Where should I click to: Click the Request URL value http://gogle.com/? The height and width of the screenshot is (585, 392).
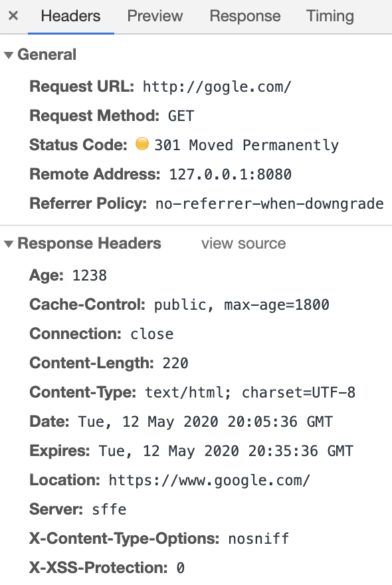pos(217,86)
